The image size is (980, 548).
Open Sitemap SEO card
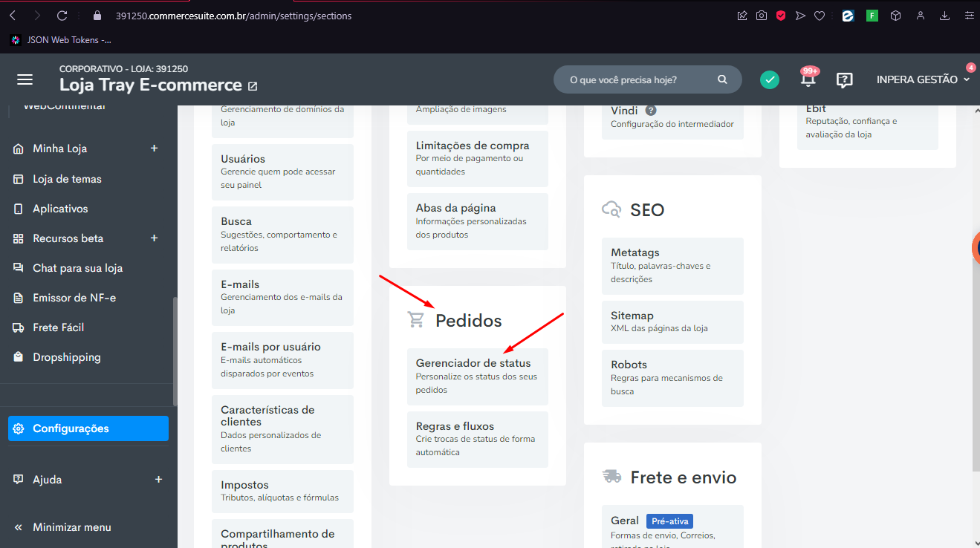[x=672, y=322]
